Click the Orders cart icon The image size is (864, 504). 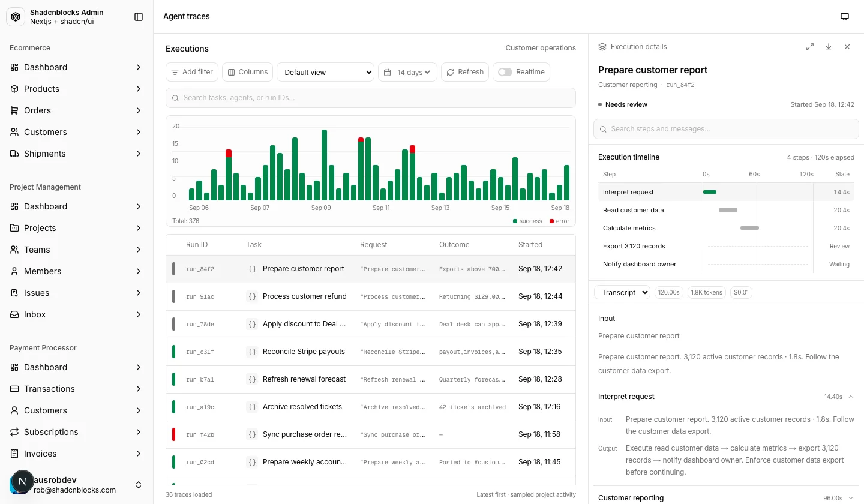[14, 110]
